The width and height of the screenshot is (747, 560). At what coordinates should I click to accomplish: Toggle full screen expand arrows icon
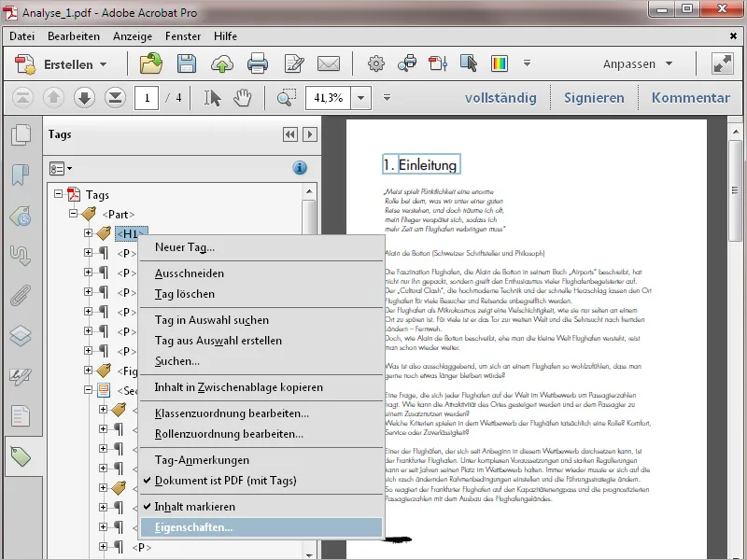[x=722, y=63]
